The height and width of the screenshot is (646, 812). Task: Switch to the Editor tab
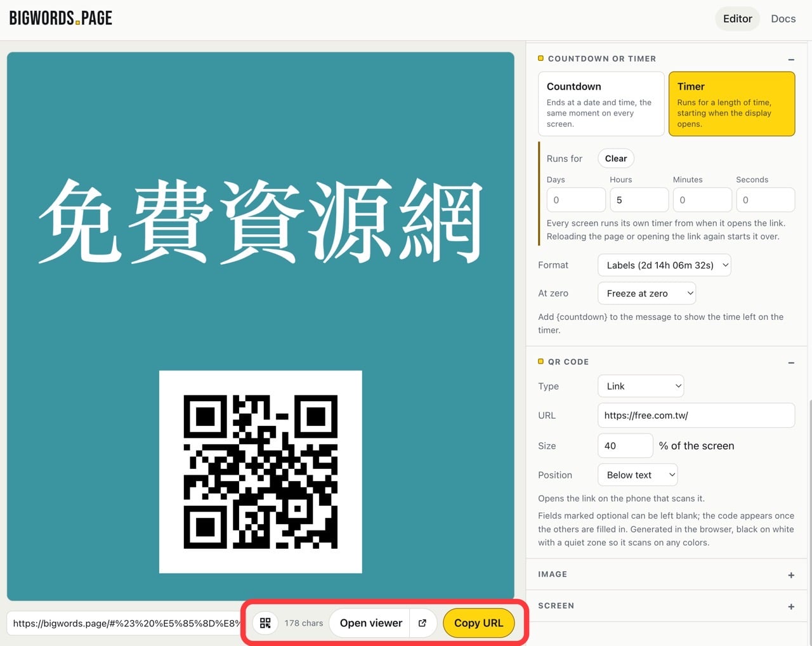pos(737,18)
